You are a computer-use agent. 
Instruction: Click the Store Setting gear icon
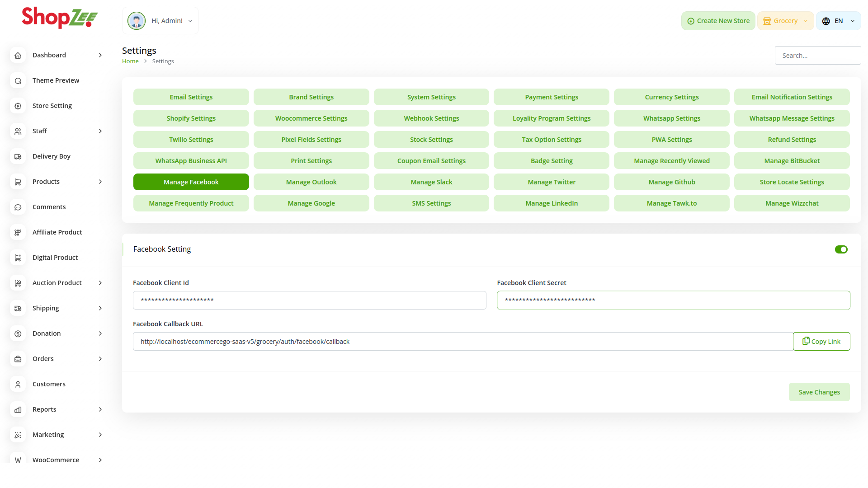click(x=18, y=106)
